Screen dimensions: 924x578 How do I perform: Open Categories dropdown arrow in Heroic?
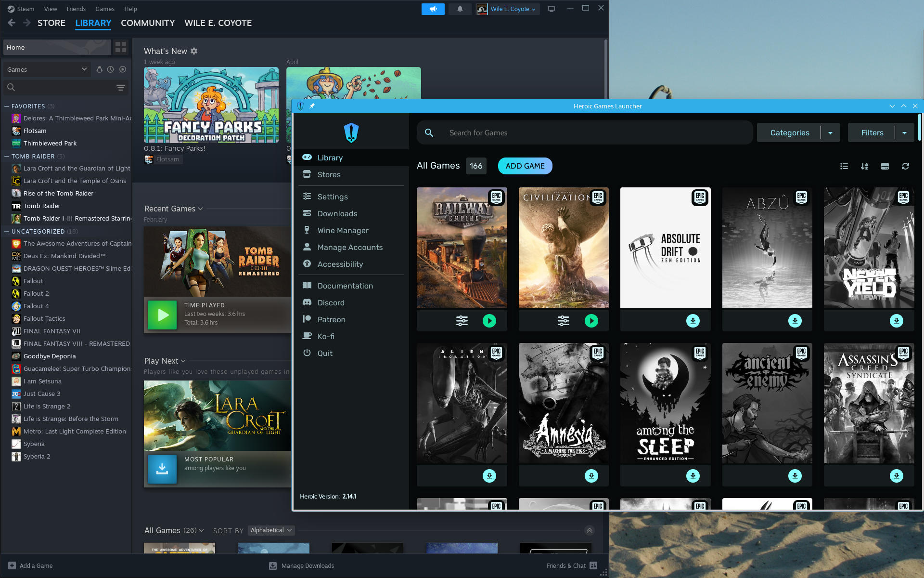click(830, 133)
